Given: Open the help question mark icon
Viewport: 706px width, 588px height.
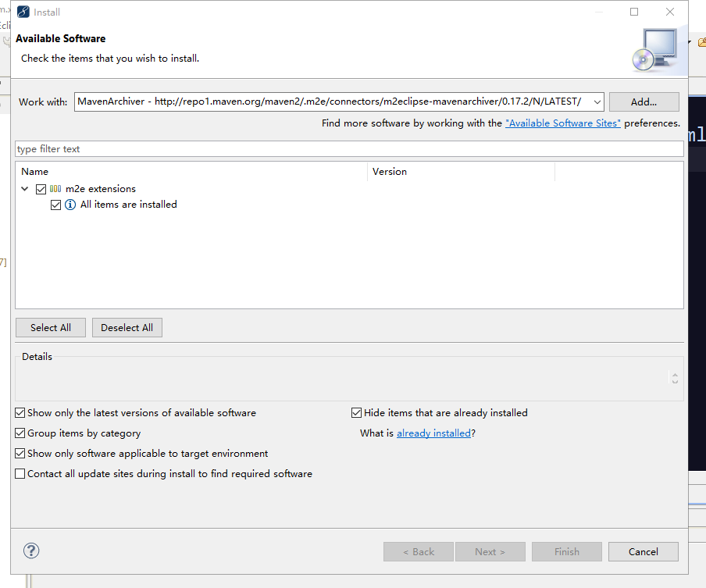Looking at the screenshot, I should (x=31, y=551).
